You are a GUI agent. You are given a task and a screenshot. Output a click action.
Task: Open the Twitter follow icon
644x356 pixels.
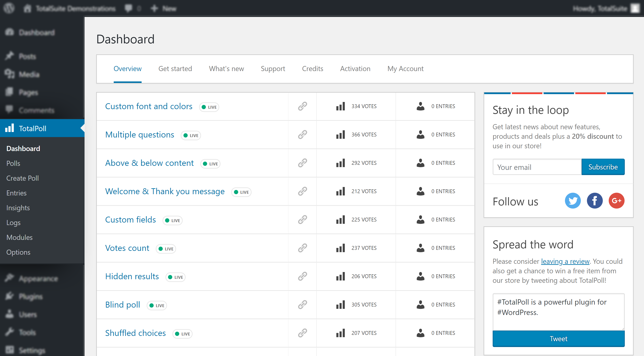point(573,201)
